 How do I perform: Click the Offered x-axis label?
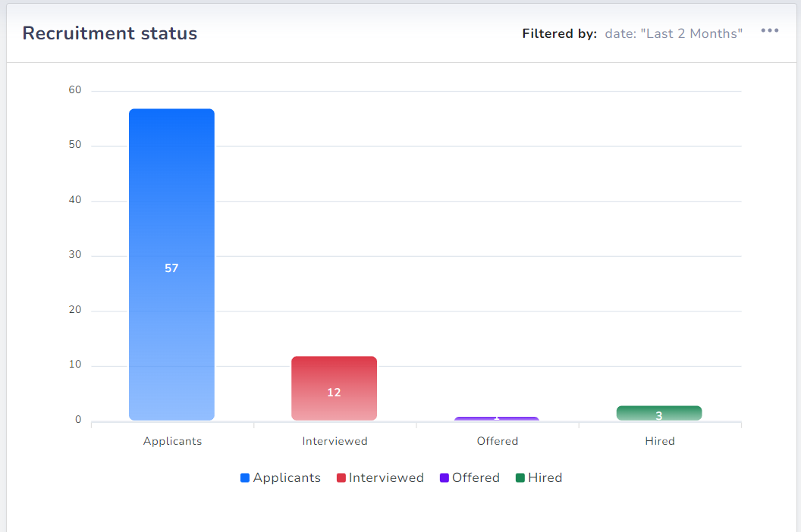point(497,440)
